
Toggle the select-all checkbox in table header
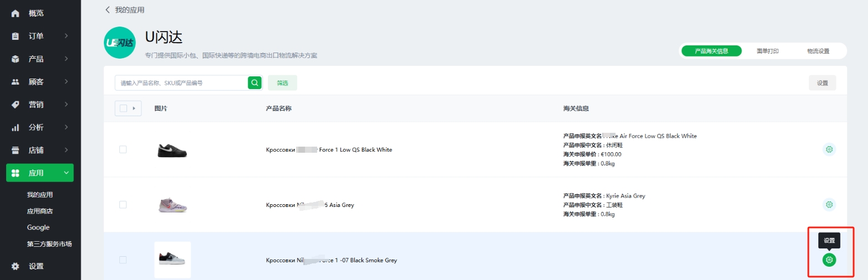click(x=123, y=108)
